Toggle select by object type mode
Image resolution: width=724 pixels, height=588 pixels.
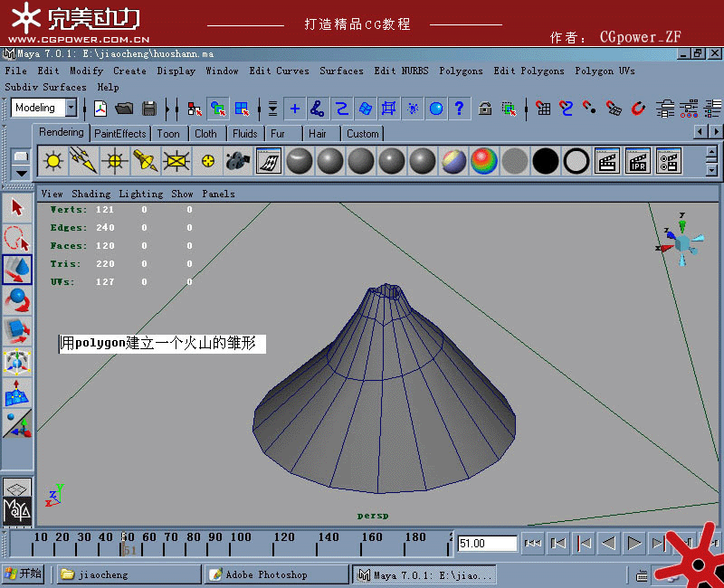click(x=218, y=109)
